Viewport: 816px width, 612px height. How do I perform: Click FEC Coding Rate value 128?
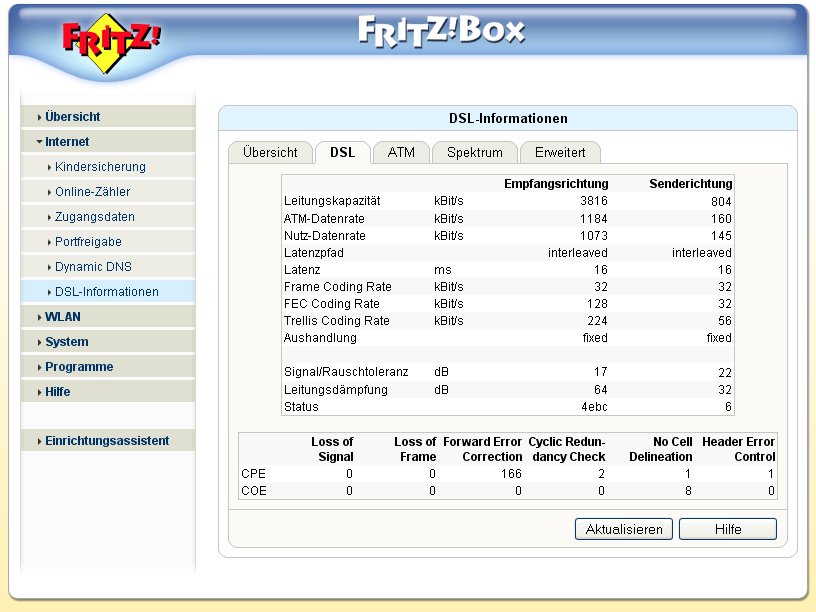(x=597, y=304)
